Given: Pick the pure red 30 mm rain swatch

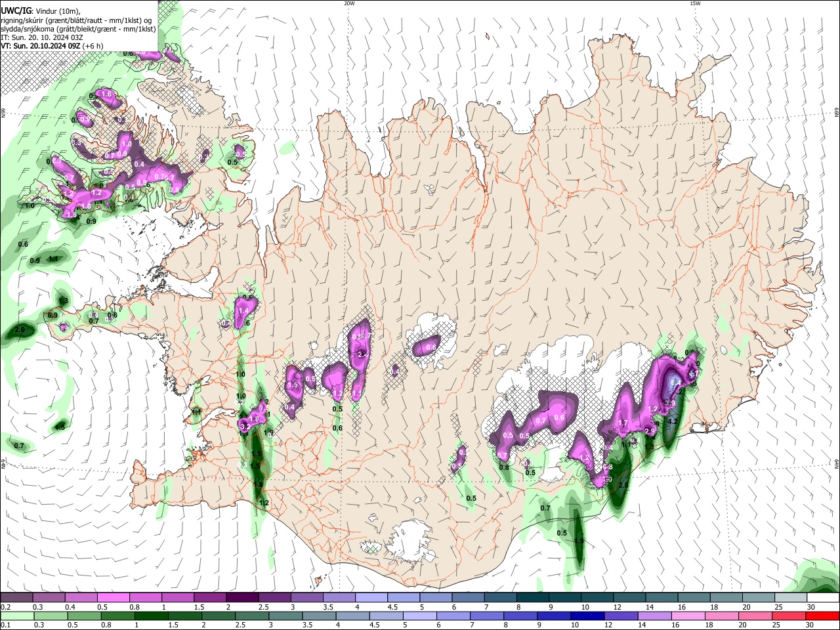Looking at the screenshot, I should point(823,616).
